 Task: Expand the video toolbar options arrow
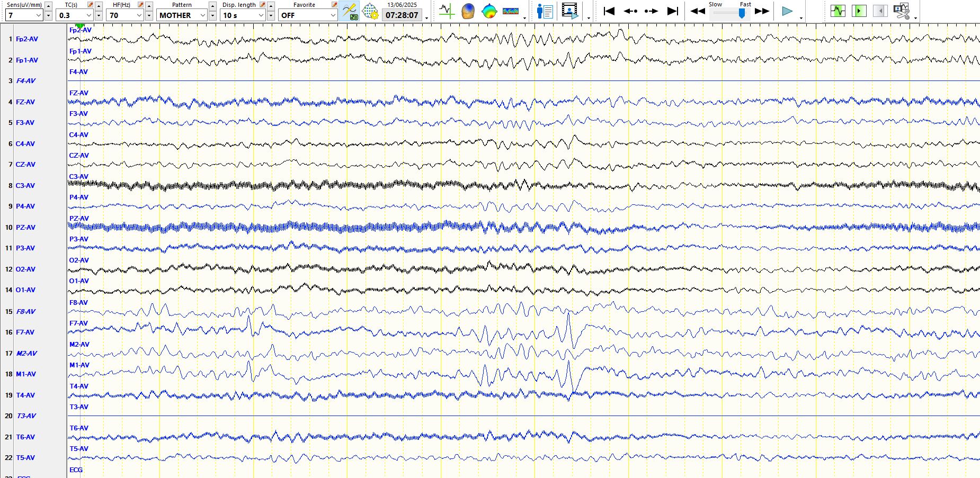pyautogui.click(x=589, y=17)
